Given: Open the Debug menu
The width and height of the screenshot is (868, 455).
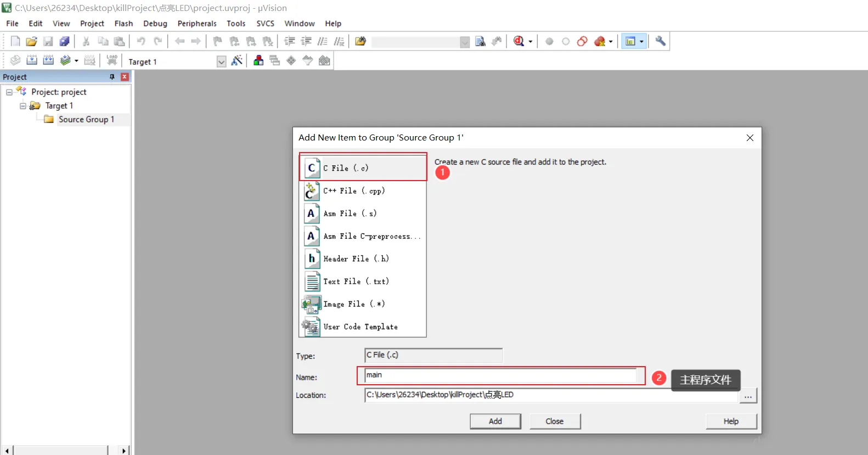Looking at the screenshot, I should click(x=155, y=24).
